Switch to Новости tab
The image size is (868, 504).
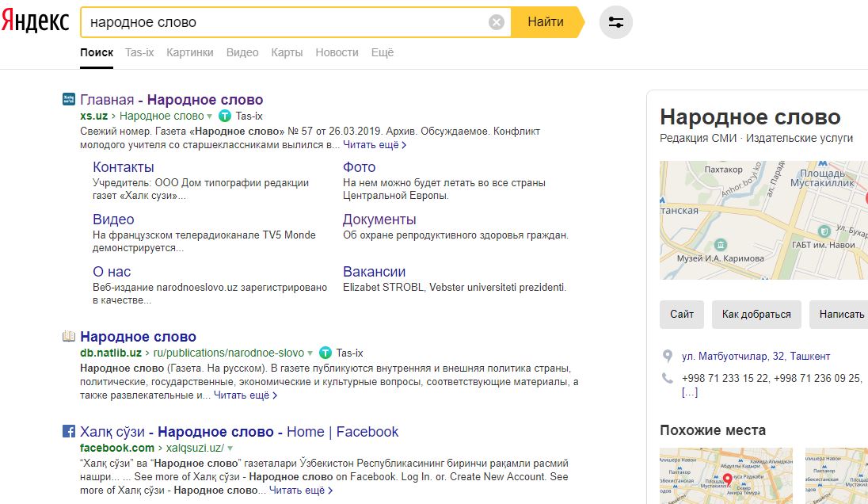click(x=337, y=52)
